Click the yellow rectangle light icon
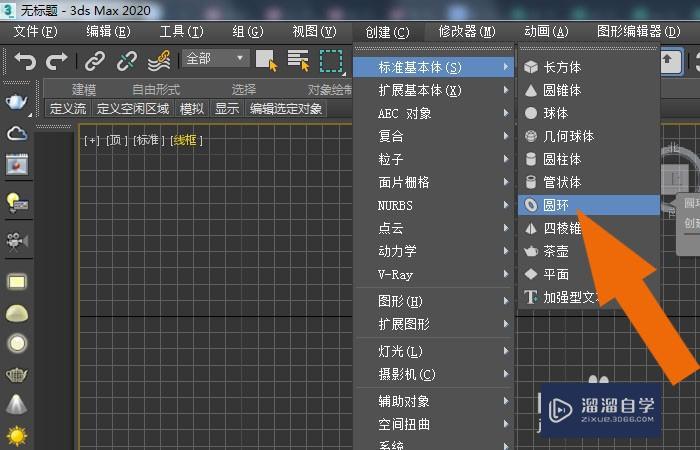Image resolution: width=700 pixels, height=450 pixels. pos(17,282)
